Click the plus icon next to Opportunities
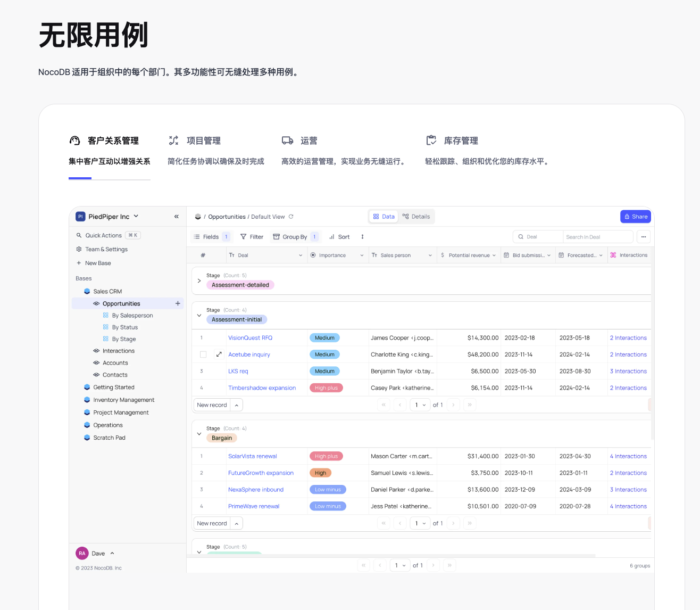The height and width of the screenshot is (610, 700). [178, 303]
